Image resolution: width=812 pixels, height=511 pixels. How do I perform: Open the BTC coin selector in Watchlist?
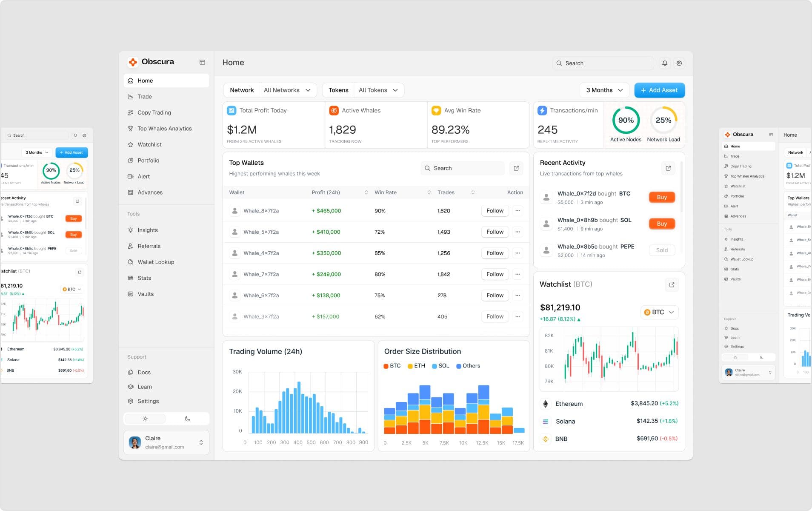(659, 312)
